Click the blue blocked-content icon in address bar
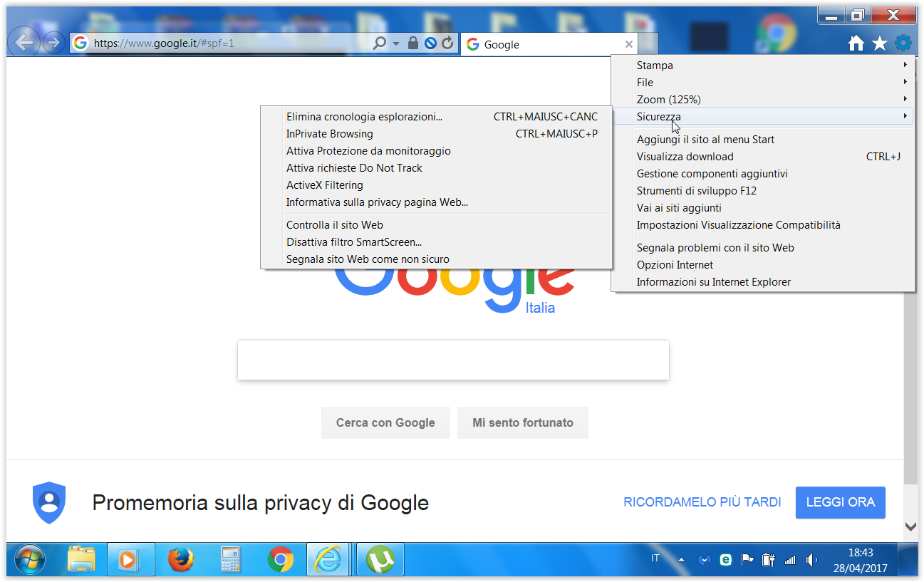 point(430,43)
